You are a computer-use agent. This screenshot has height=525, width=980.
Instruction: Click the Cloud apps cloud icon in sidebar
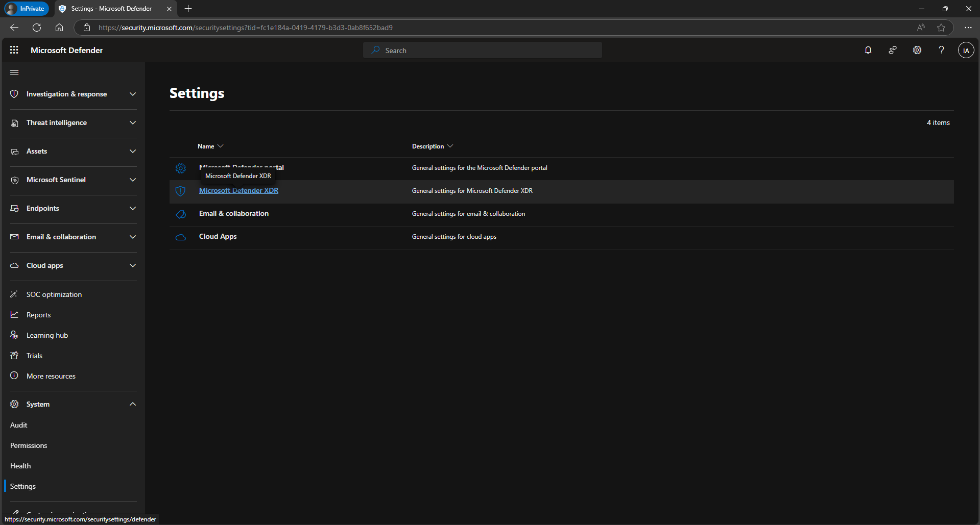14,266
